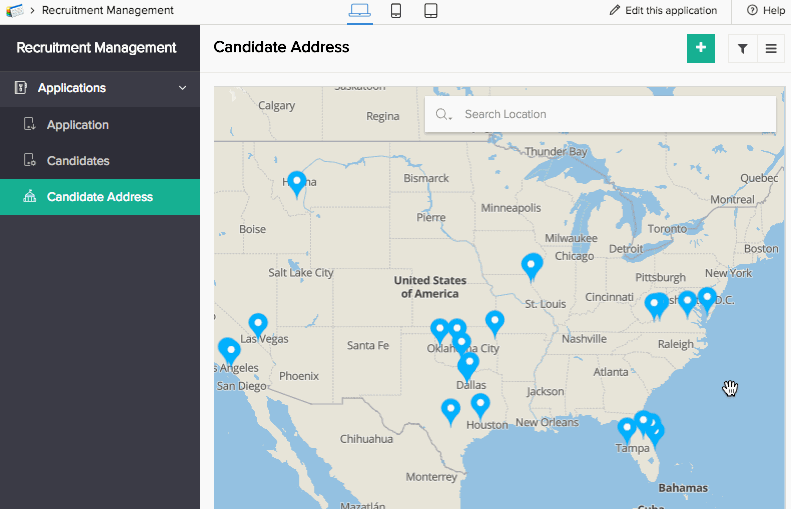Click the map pin beside D.C. label

click(707, 301)
